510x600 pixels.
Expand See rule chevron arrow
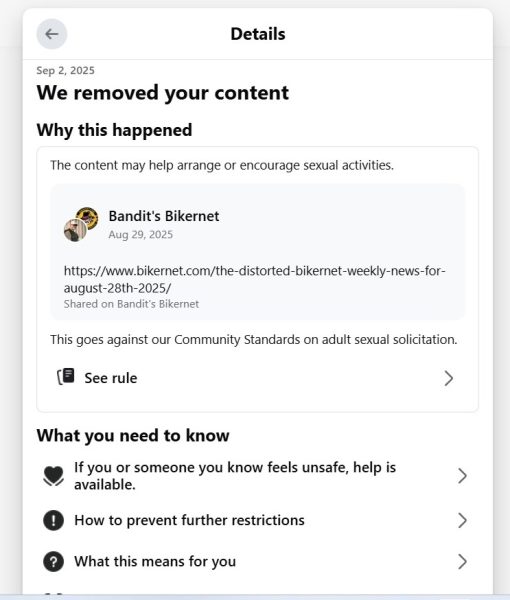click(449, 378)
